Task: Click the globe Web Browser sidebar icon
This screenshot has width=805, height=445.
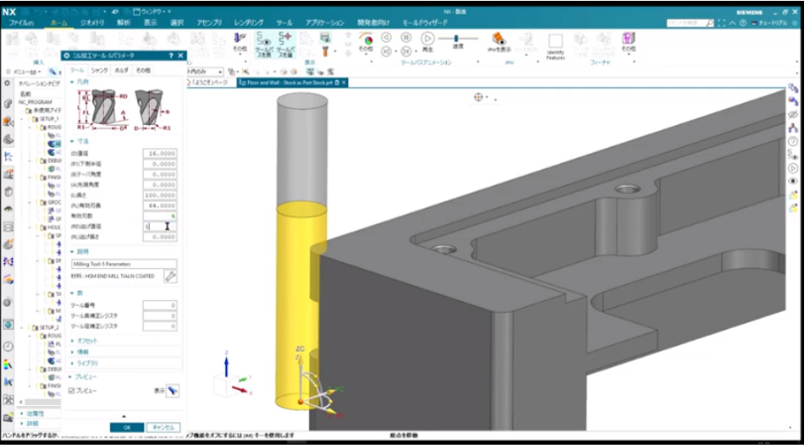Action: [8, 324]
